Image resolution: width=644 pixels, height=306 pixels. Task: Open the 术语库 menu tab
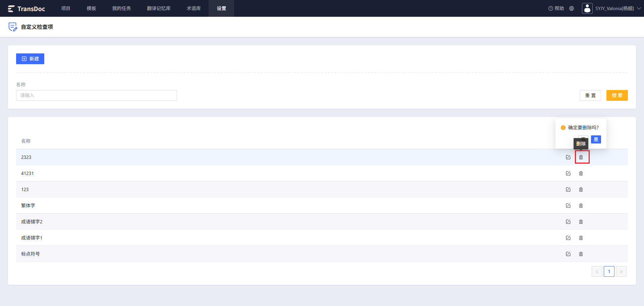194,8
